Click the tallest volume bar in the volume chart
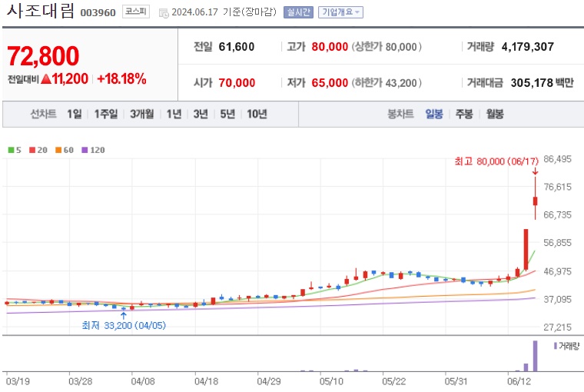Image resolution: width=584 pixels, height=392 pixels. (x=536, y=356)
